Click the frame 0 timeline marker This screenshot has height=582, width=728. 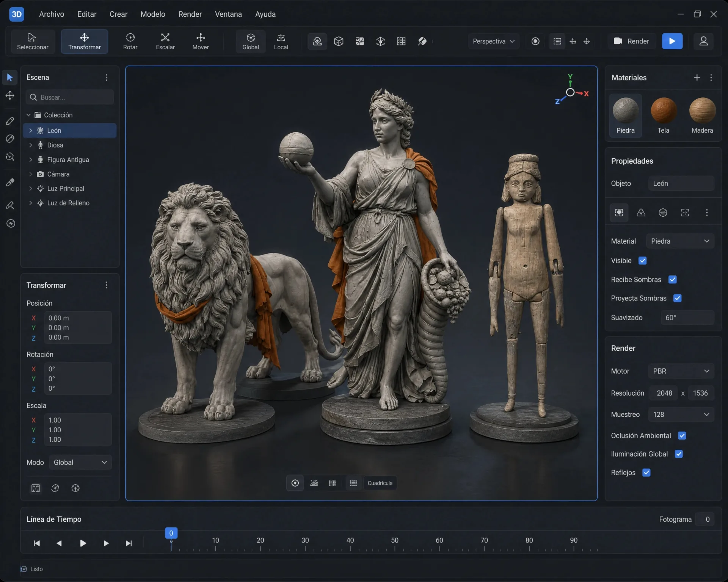[171, 533]
